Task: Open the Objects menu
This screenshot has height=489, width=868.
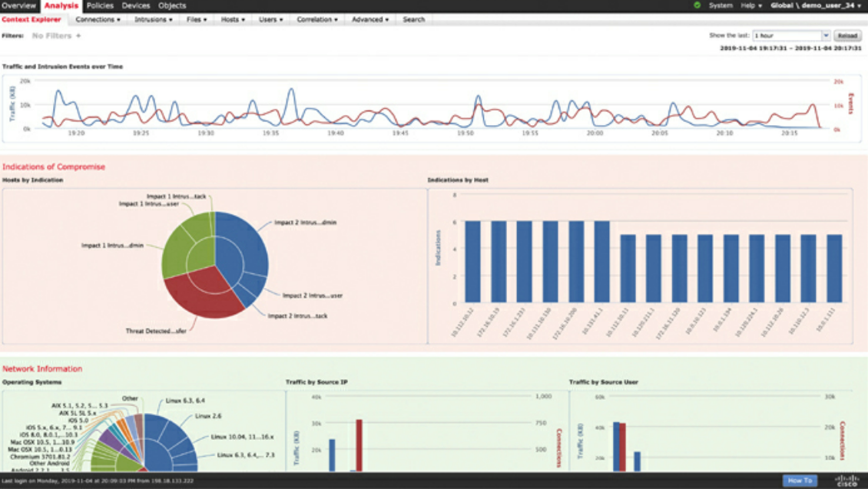Action: pos(172,5)
